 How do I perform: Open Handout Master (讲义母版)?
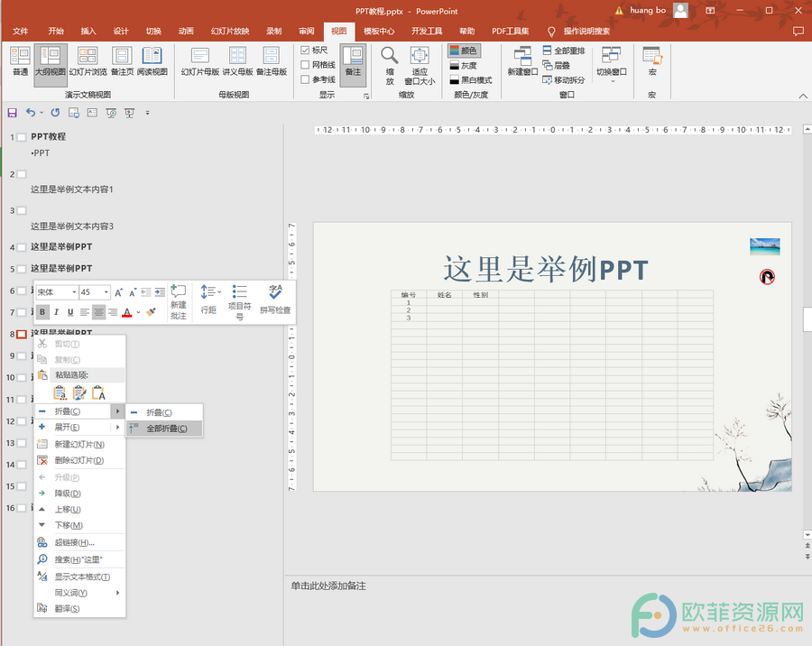tap(237, 62)
